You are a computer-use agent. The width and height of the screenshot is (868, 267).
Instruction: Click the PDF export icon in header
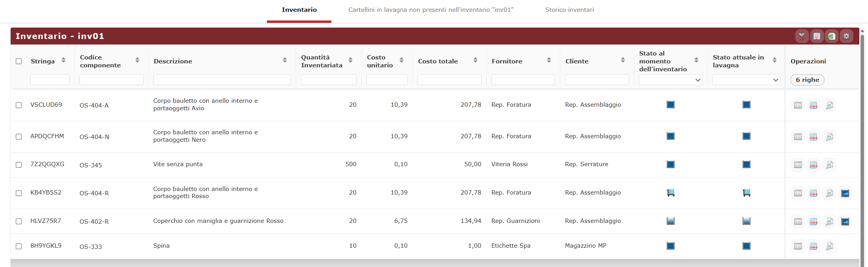817,36
